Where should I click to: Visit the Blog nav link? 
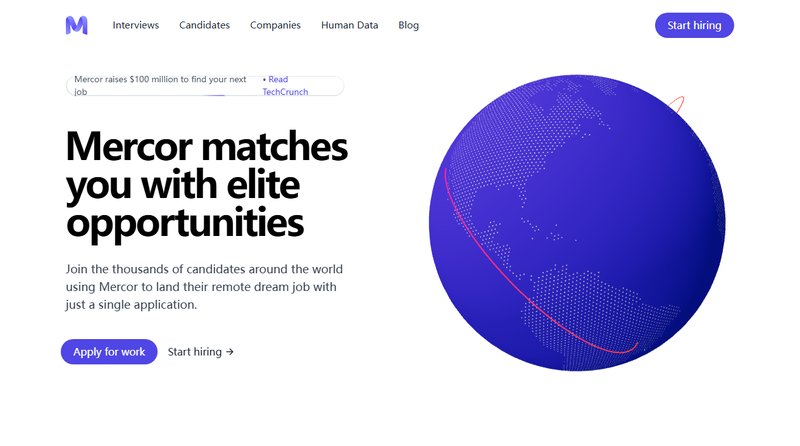click(409, 25)
